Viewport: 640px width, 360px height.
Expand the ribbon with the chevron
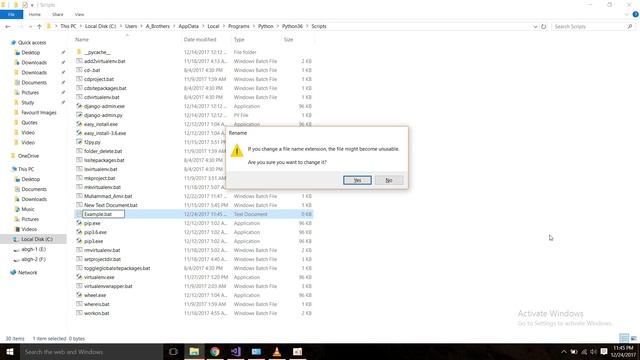coord(627,14)
